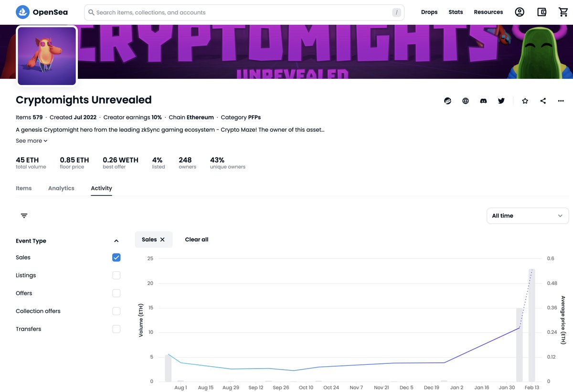
Task: Click the 0.26 WETH best offer stat
Action: click(120, 163)
